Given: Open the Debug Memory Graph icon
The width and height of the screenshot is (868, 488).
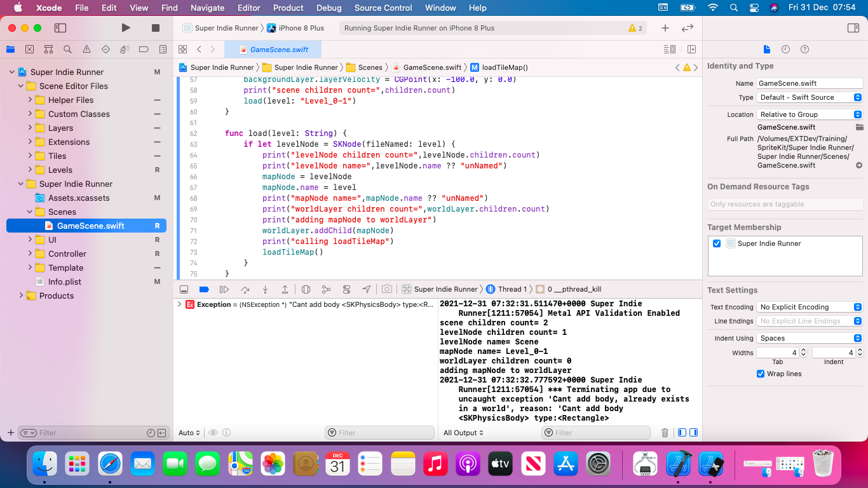Looking at the screenshot, I should (326, 289).
